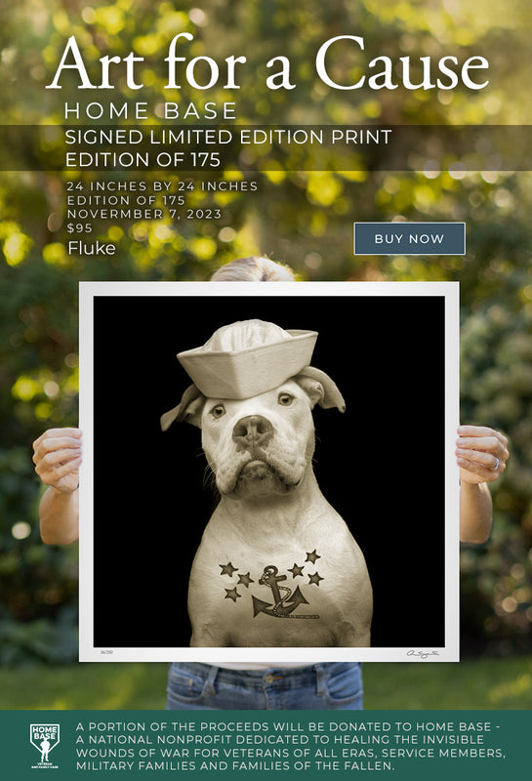Open the Art for a Cause title
Viewport: 532px width, 781px height.
coord(268,63)
